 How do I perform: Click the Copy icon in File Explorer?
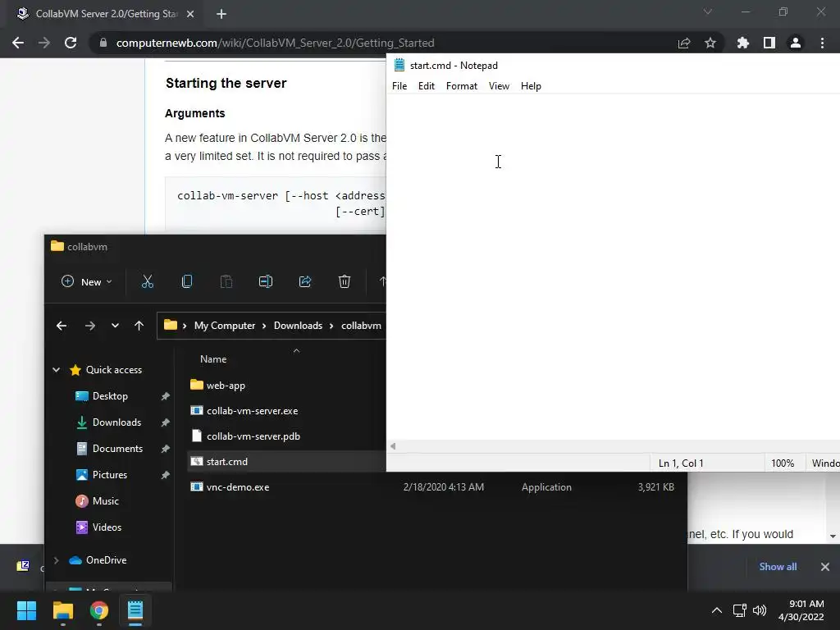(187, 282)
